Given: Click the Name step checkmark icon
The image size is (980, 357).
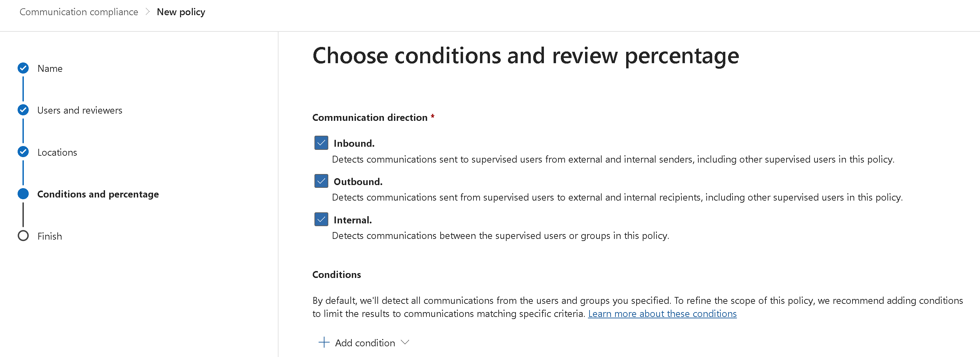Looking at the screenshot, I should pyautogui.click(x=23, y=68).
